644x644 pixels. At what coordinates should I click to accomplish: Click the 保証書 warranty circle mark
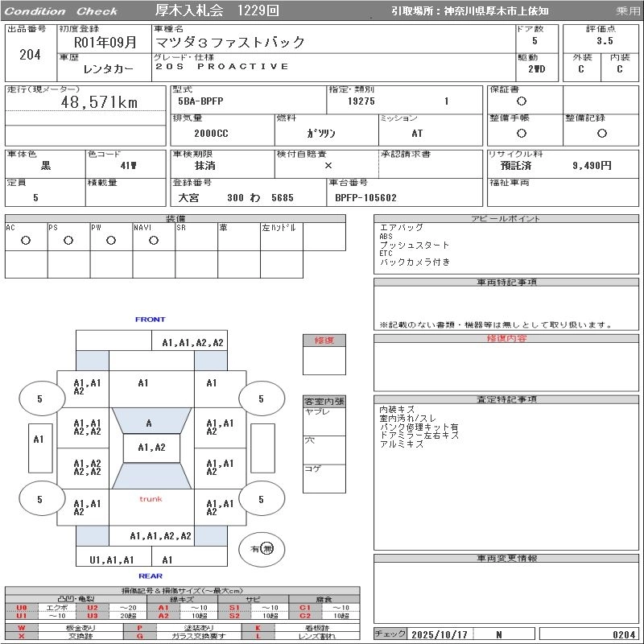pyautogui.click(x=522, y=101)
